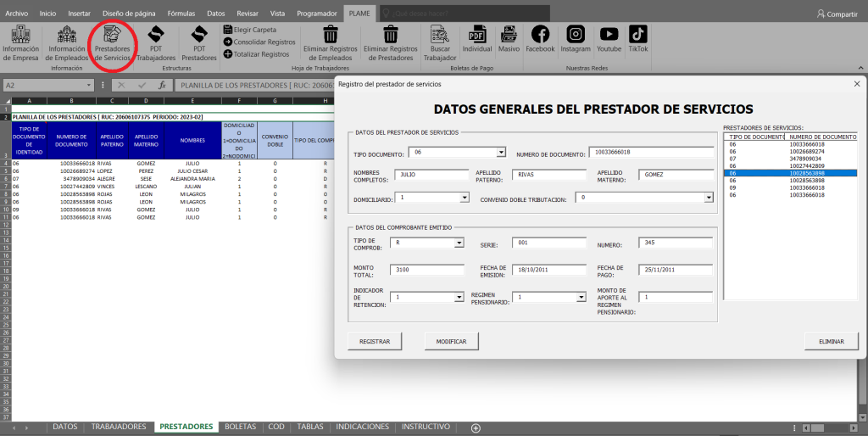The width and height of the screenshot is (868, 436).
Task: Click Individual PDF icon
Action: [x=477, y=34]
